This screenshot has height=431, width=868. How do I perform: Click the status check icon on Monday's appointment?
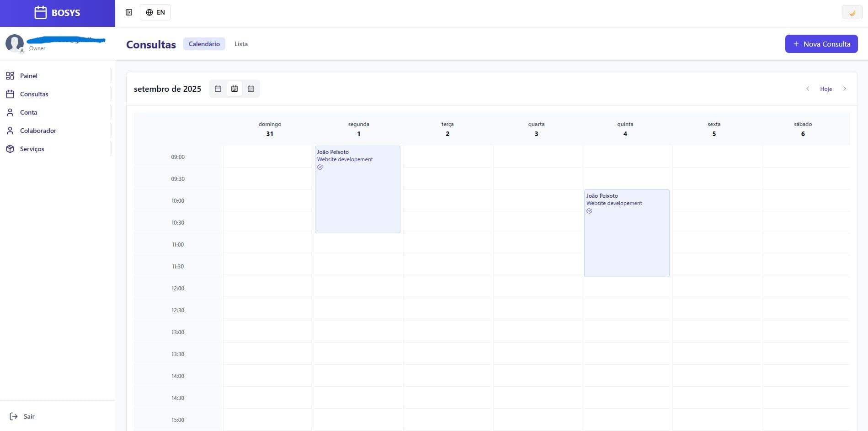coord(320,167)
